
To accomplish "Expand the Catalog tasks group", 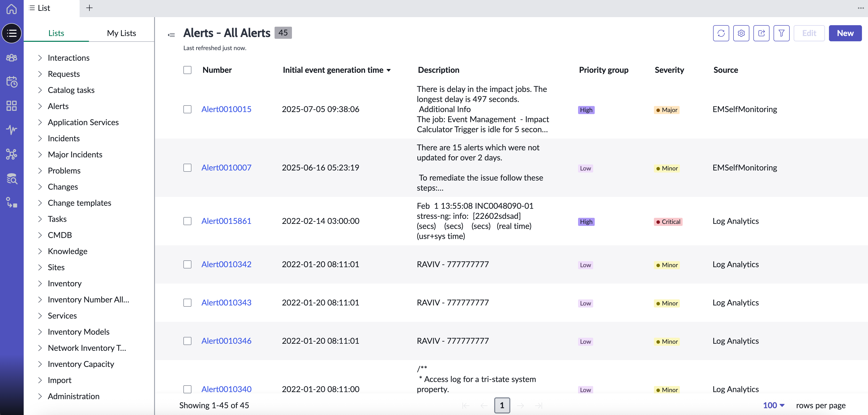I will tap(40, 90).
